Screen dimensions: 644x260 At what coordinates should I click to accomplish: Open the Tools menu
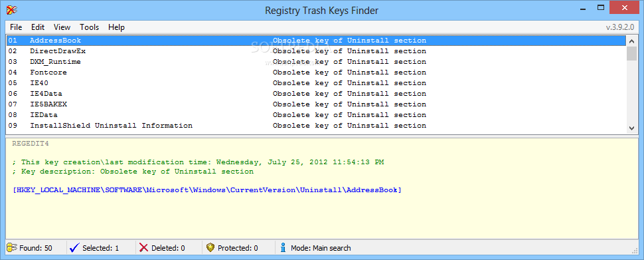(x=89, y=27)
